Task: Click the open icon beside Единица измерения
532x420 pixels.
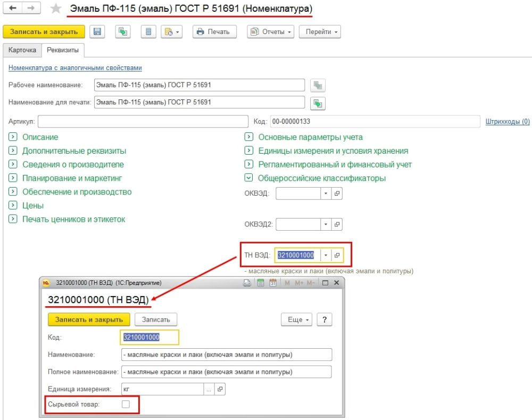Action: (220, 389)
